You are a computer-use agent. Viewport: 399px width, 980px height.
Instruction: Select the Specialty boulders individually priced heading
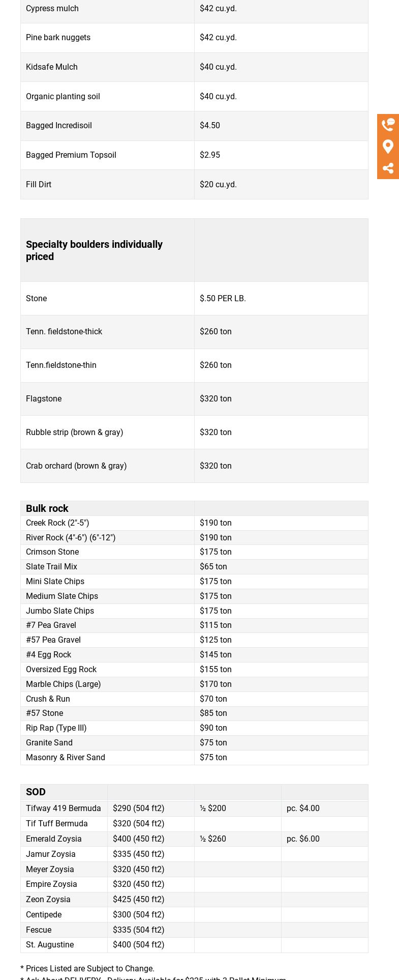click(94, 250)
